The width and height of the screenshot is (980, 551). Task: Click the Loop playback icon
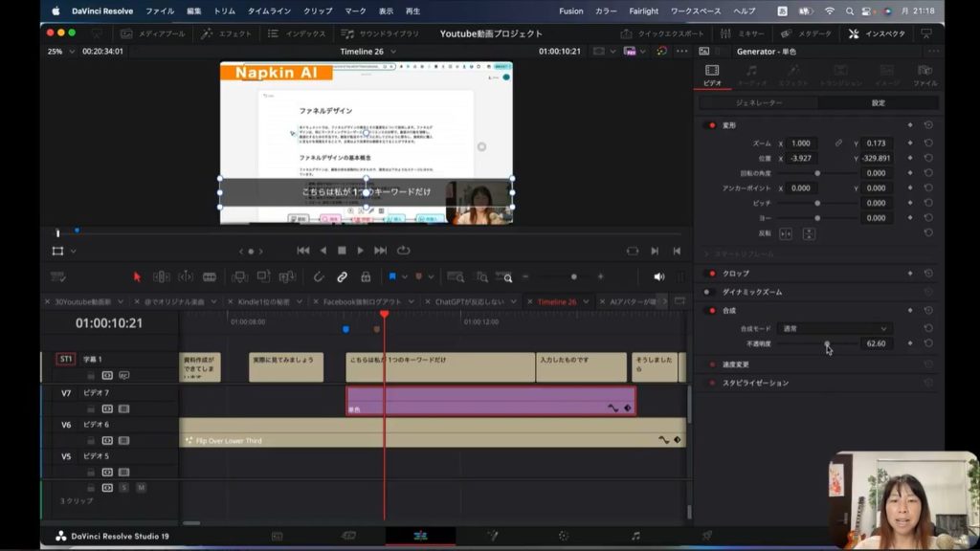coord(403,251)
